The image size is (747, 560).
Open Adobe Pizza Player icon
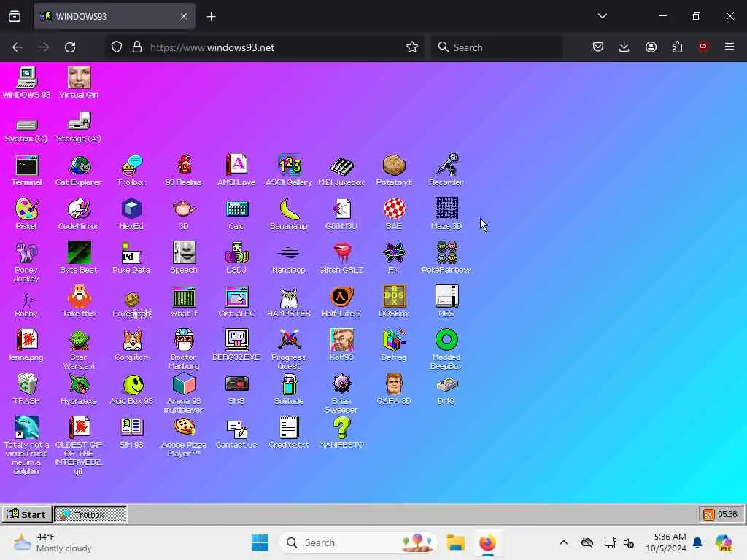pyautogui.click(x=184, y=437)
